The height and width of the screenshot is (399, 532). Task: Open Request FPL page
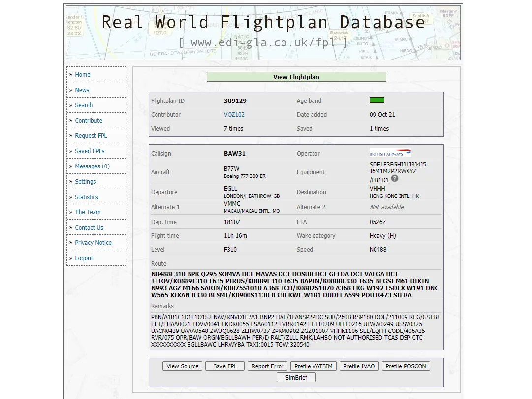(91, 136)
